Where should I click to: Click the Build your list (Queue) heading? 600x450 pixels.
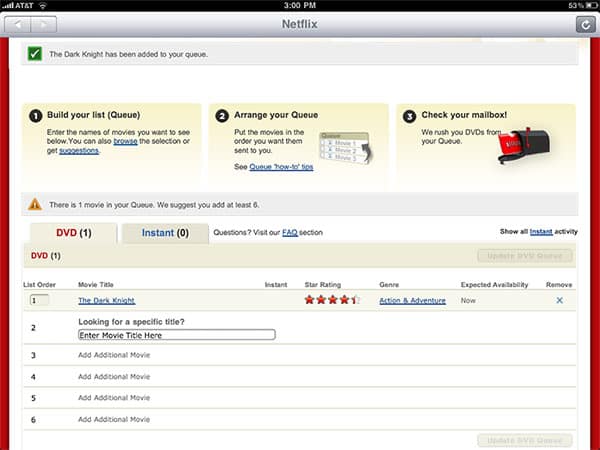[93, 115]
